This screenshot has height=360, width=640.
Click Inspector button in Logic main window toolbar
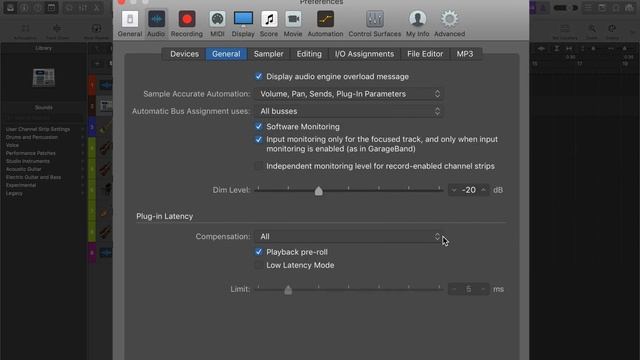click(24, 8)
